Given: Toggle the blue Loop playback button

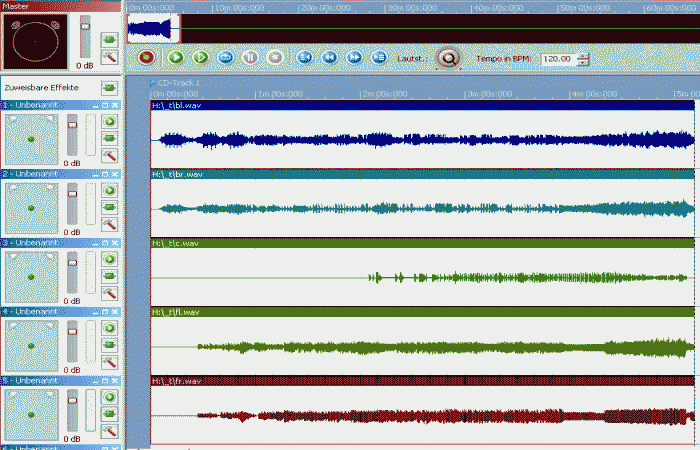Looking at the screenshot, I should (x=225, y=58).
